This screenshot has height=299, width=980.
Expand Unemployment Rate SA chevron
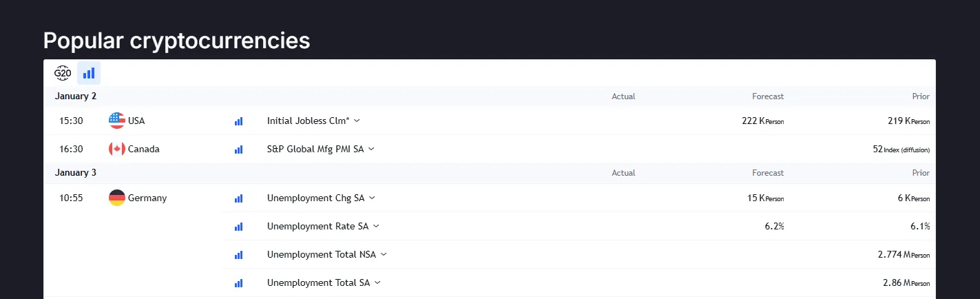click(376, 226)
